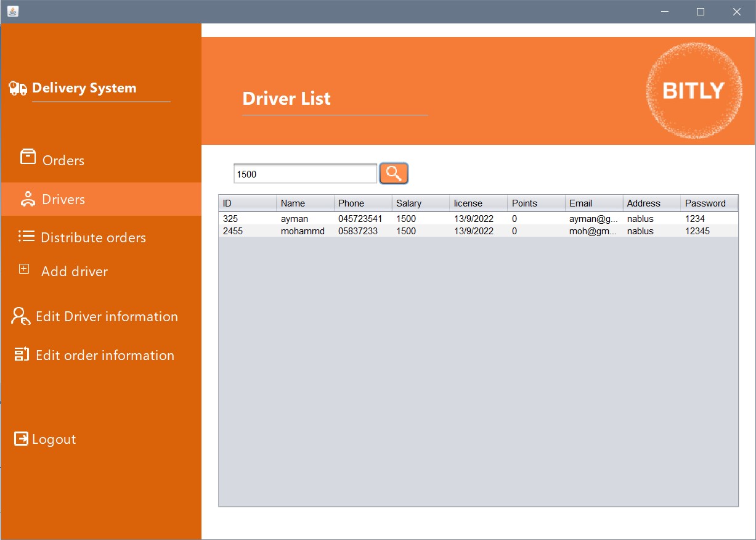
Task: Click the Driver List heading
Action: (287, 99)
